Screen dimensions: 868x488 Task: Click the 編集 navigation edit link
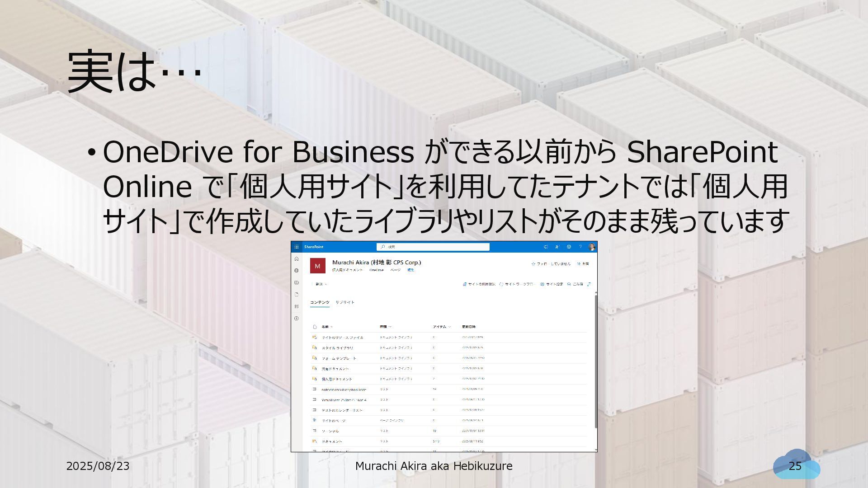(x=410, y=270)
